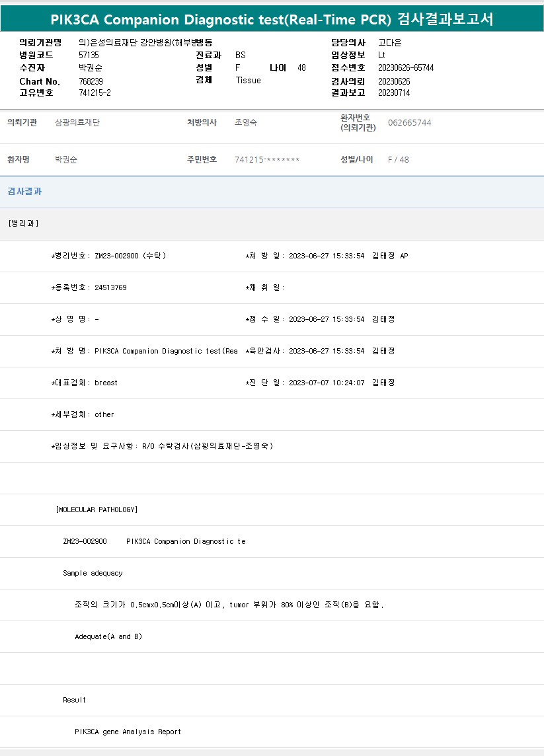Select the 진단일 timestamp 2023-07-07 10:24:07

pyautogui.click(x=327, y=383)
